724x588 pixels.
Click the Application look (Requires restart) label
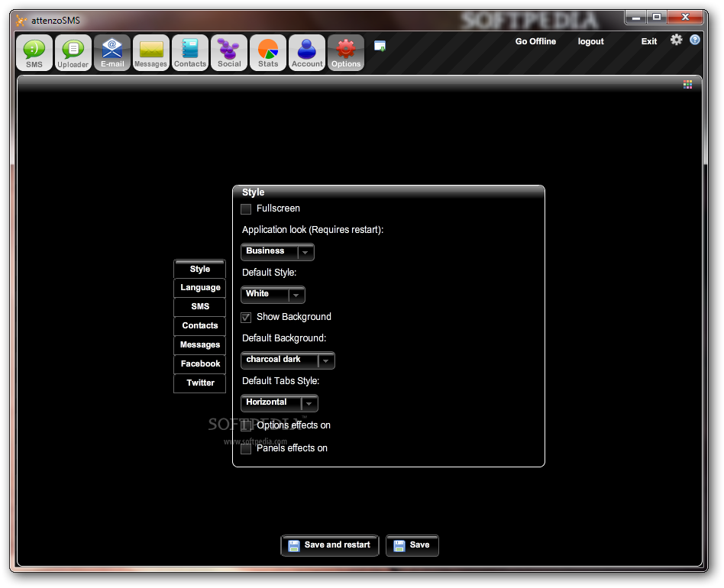tap(312, 230)
